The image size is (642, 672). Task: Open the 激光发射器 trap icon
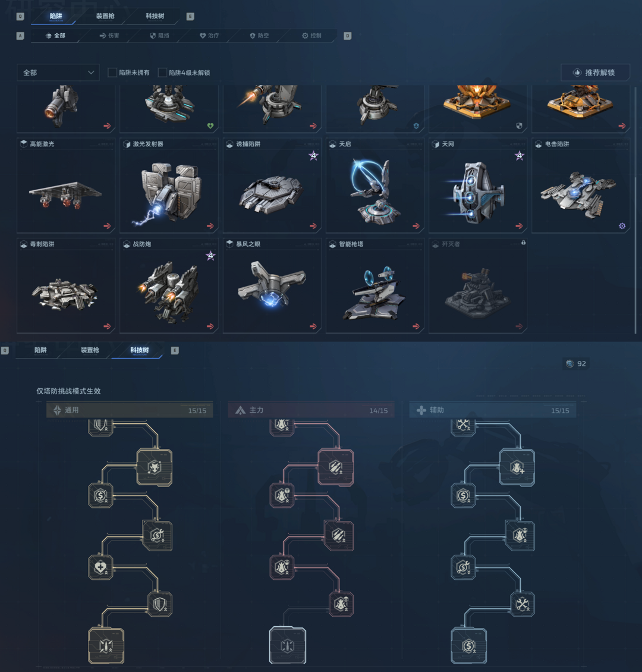point(169,185)
